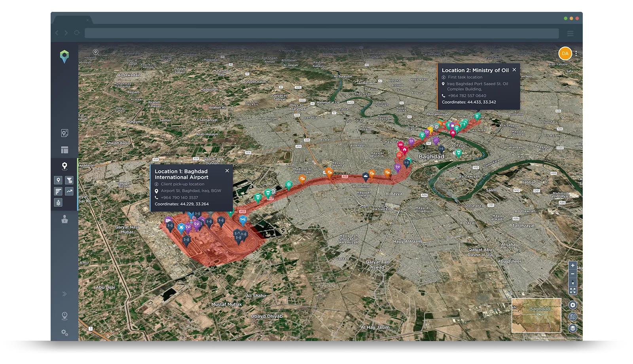Click the folded map style button
This screenshot has height=364, width=633.
pos(572,317)
